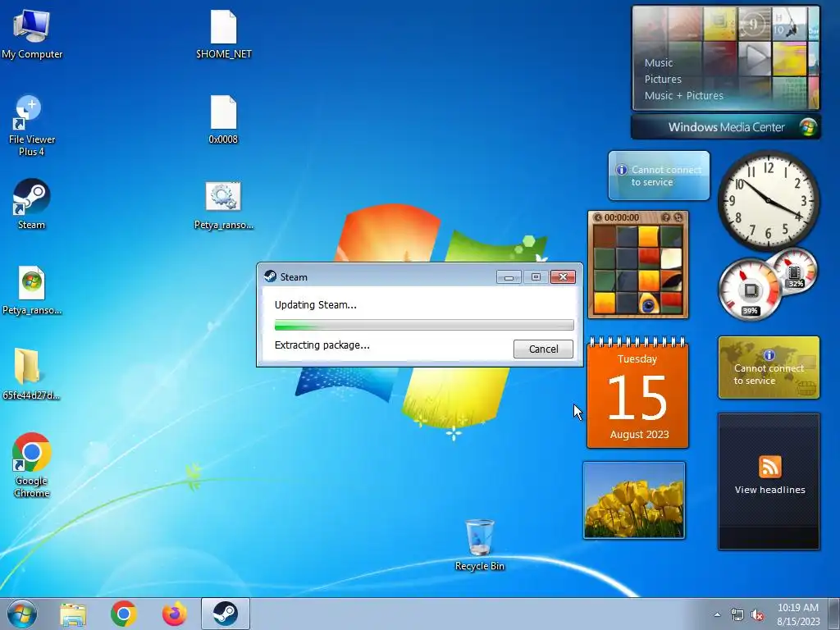Open Music + Pictures in Media Center gadget
840x630 pixels.
point(683,95)
